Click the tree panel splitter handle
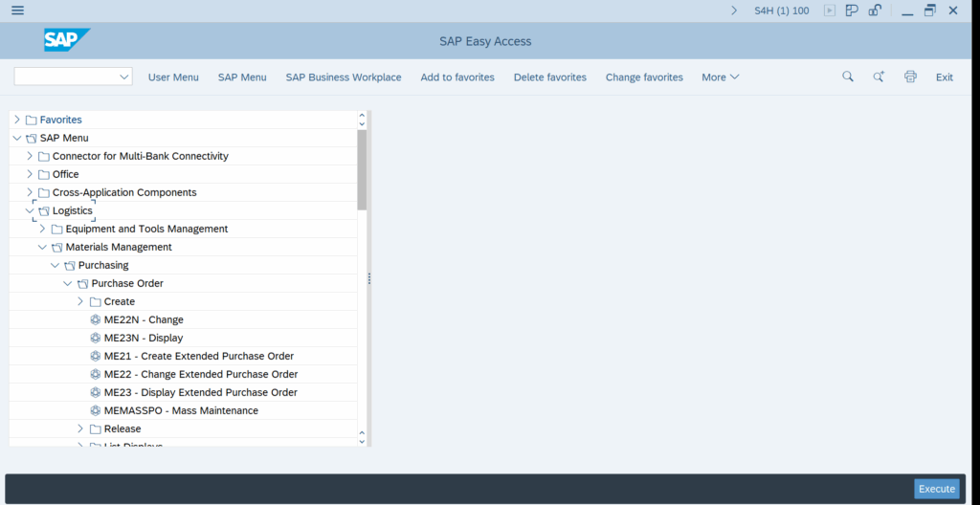 point(369,278)
